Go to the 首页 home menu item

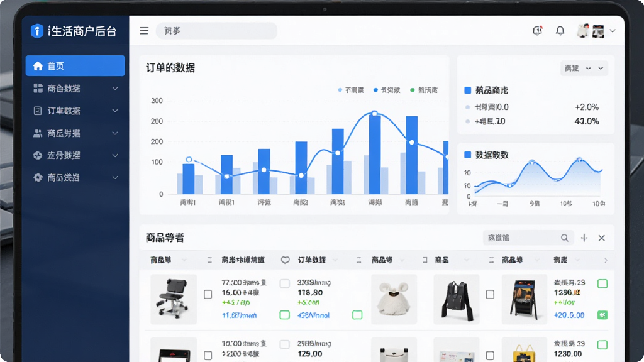tap(75, 65)
